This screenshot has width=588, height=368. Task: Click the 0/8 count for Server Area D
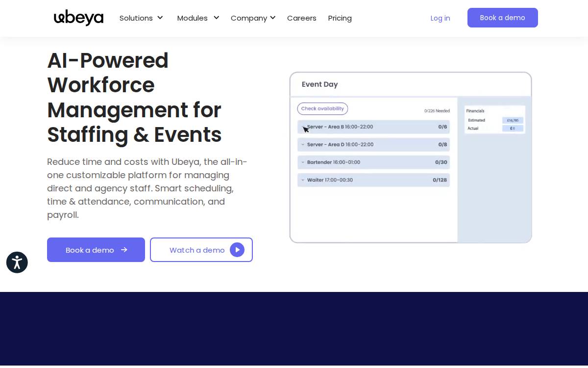tap(442, 144)
